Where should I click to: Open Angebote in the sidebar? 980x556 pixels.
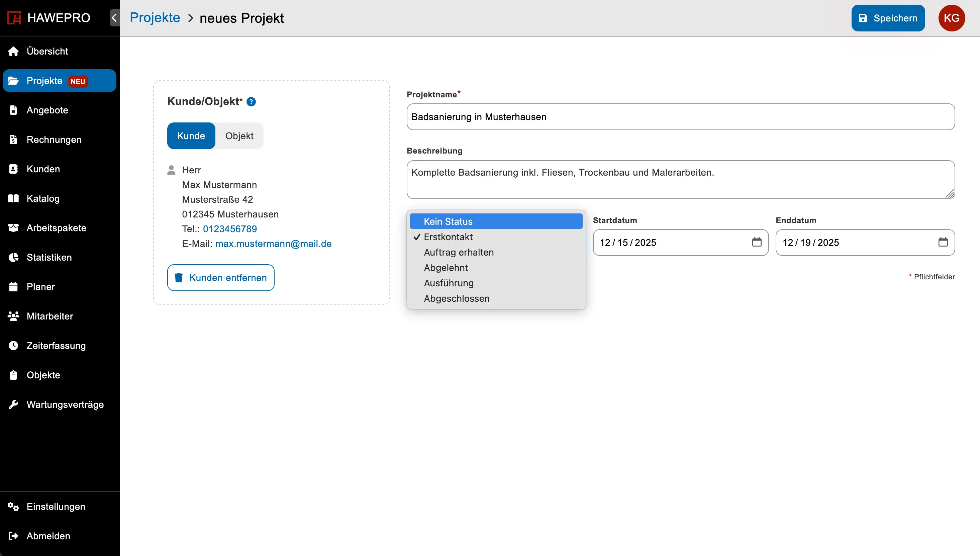pos(47,110)
